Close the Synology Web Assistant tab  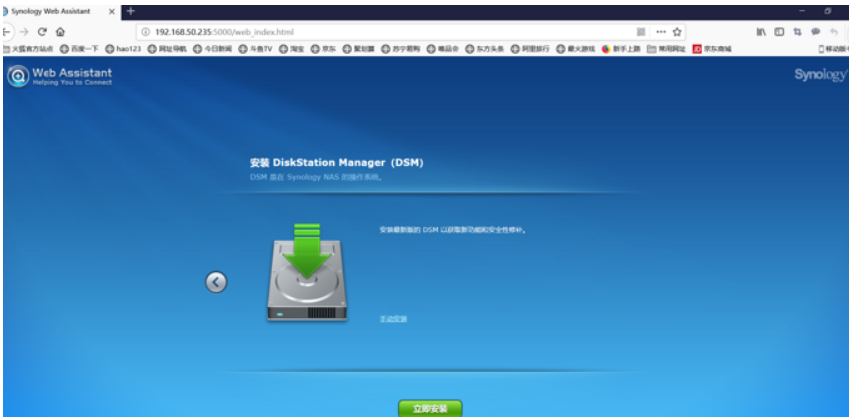coord(112,11)
